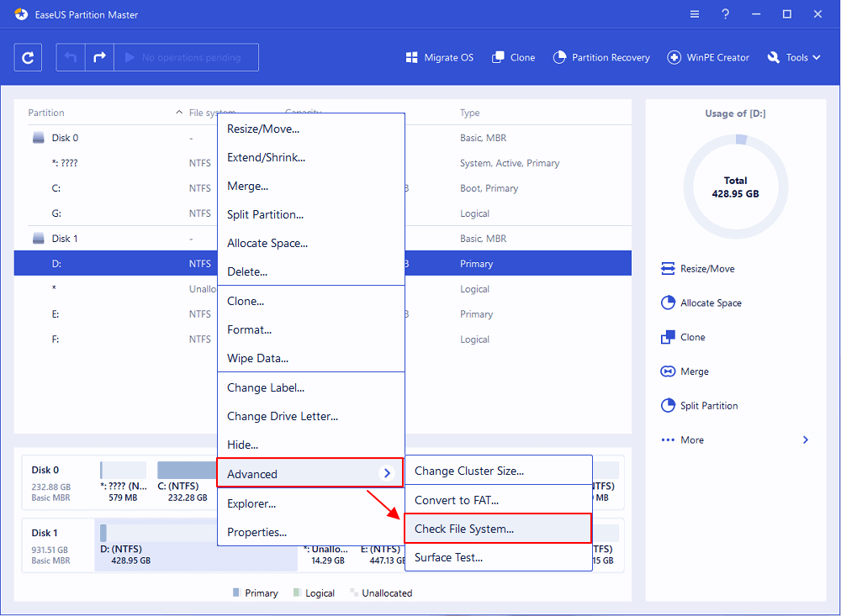
Task: Click the Disk 0 drive icon in list
Action: [x=39, y=138]
